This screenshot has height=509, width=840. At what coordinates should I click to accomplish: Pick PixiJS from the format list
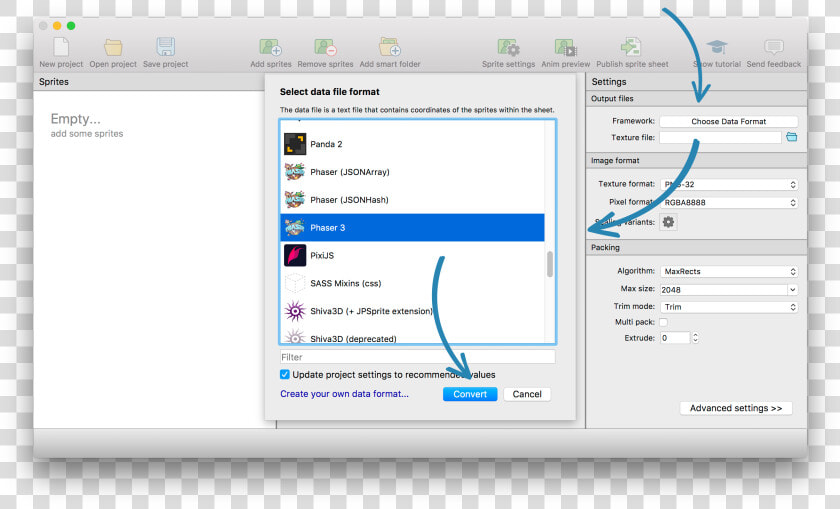pyautogui.click(x=412, y=256)
